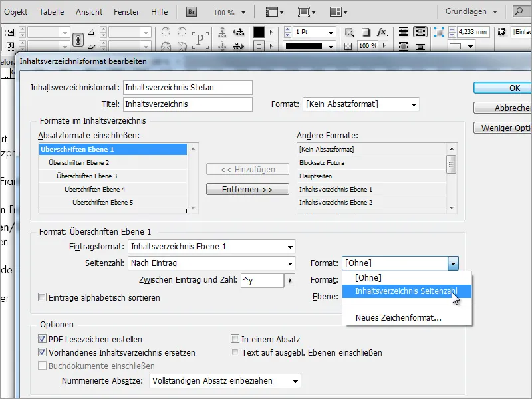This screenshot has height=399, width=532.
Task: Click the OK button
Action: click(x=503, y=88)
